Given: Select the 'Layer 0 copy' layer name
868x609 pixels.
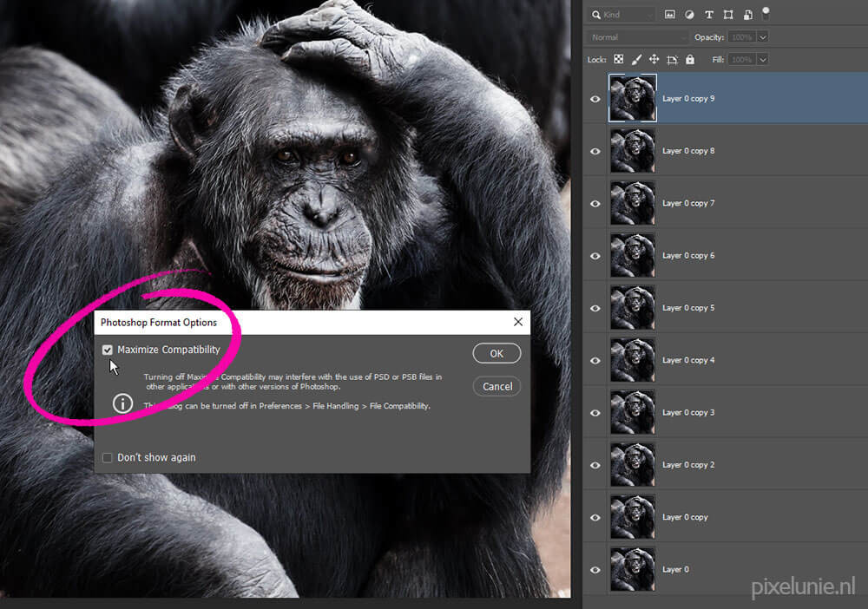Looking at the screenshot, I should pos(686,517).
